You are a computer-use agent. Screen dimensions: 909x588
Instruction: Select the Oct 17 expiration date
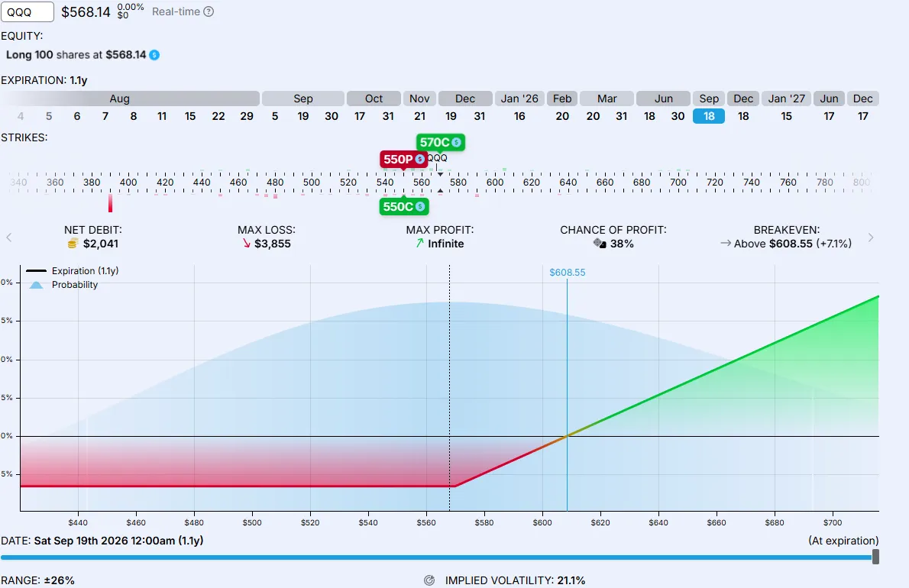click(360, 116)
